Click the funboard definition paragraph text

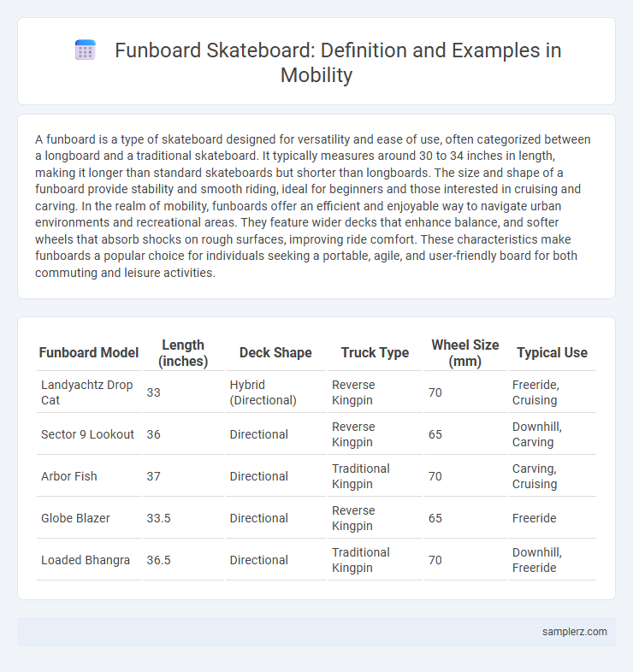[x=313, y=206]
